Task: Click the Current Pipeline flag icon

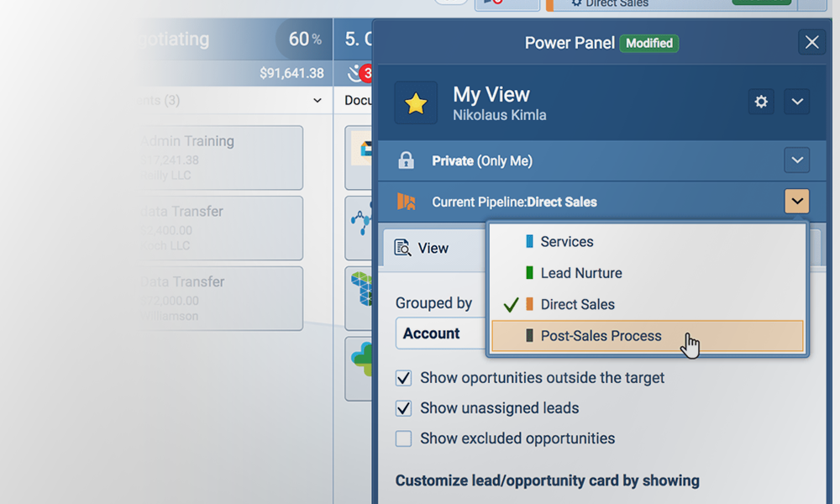Action: pos(406,202)
